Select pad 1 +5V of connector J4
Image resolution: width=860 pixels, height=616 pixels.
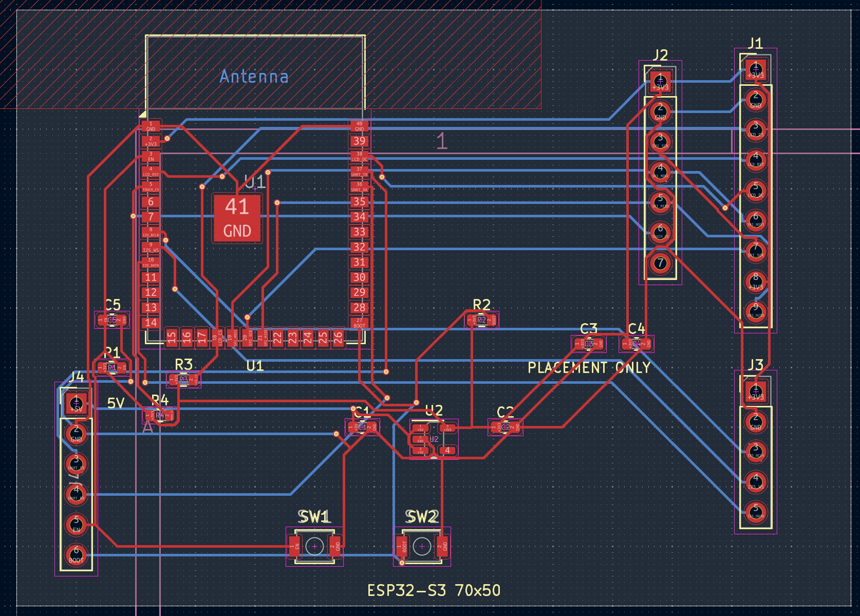[x=76, y=403]
